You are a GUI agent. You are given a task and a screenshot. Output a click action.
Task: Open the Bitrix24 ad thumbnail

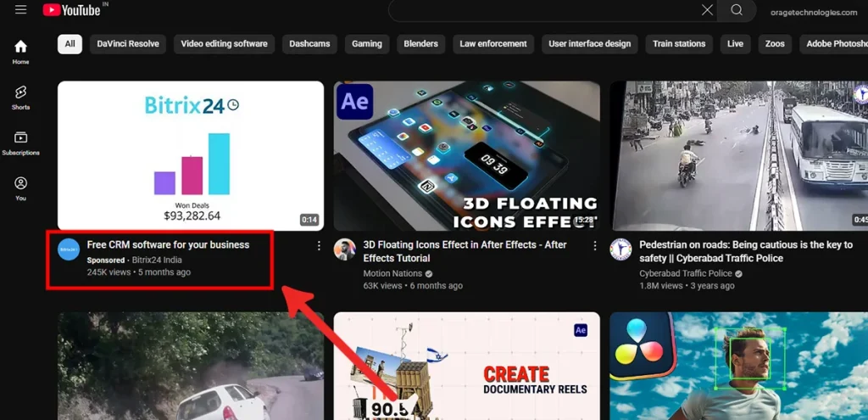point(191,156)
